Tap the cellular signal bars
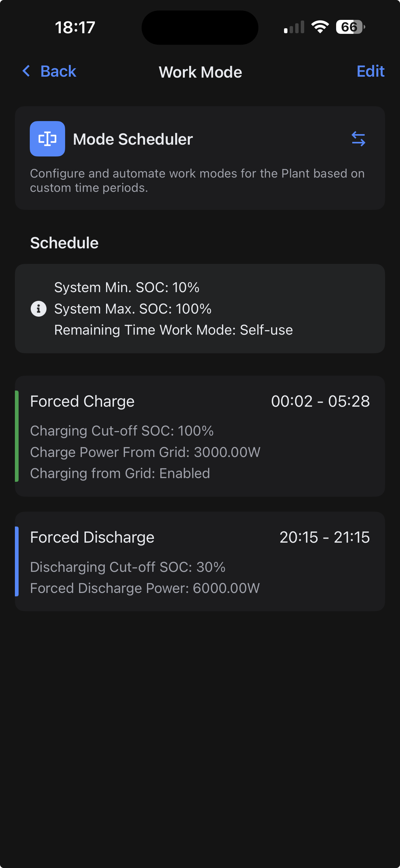Image resolution: width=400 pixels, height=868 pixels. (x=294, y=27)
